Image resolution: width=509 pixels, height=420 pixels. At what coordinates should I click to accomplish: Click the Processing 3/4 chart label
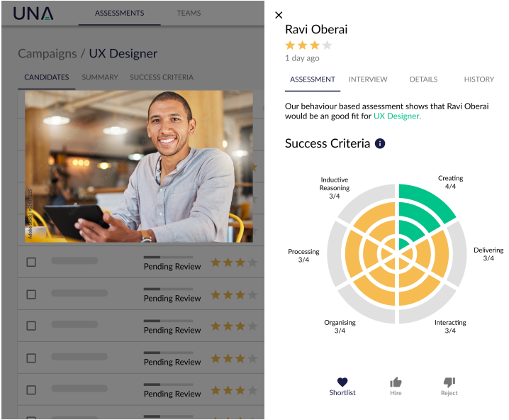[x=303, y=255]
